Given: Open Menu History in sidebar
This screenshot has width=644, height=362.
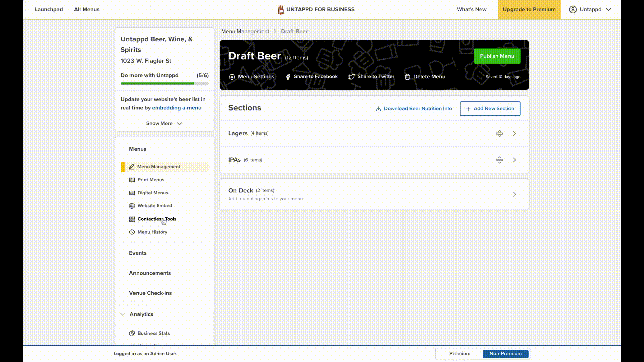Looking at the screenshot, I should click(152, 232).
